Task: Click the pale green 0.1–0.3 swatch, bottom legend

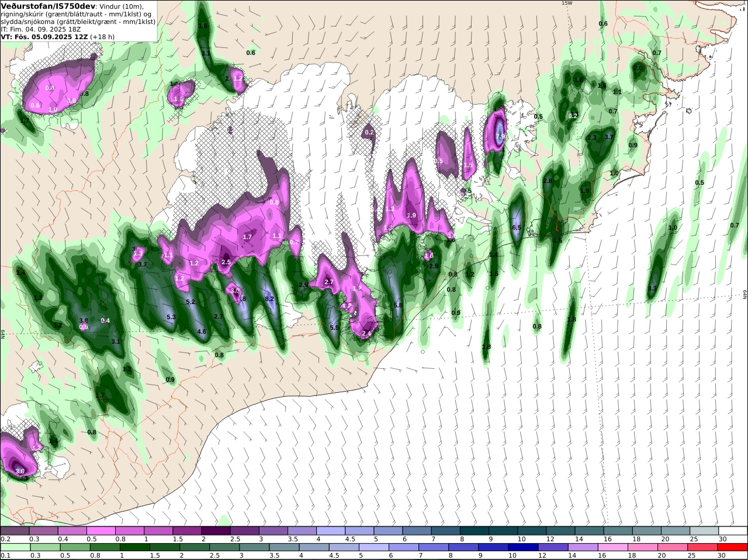Action: pos(15,548)
